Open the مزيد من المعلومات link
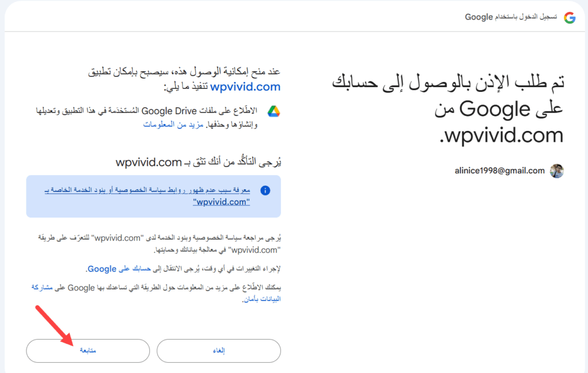The image size is (588, 373). pyautogui.click(x=173, y=125)
